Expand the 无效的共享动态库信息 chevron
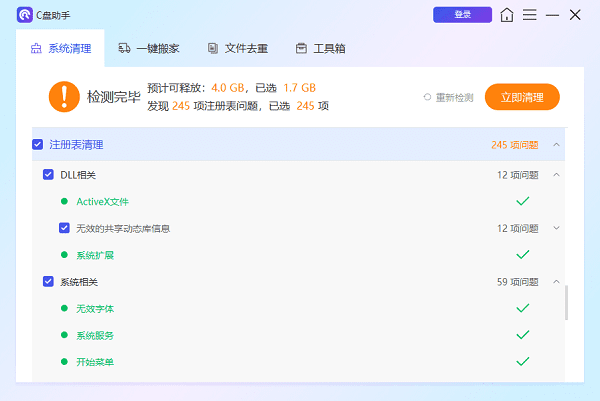 tap(557, 228)
